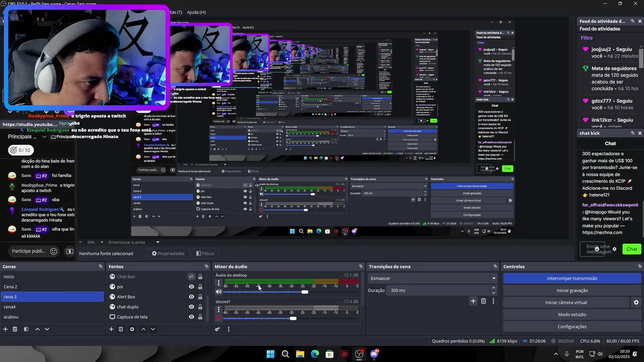
Task: Mute the Áudio do desktop channel
Action: (218, 292)
